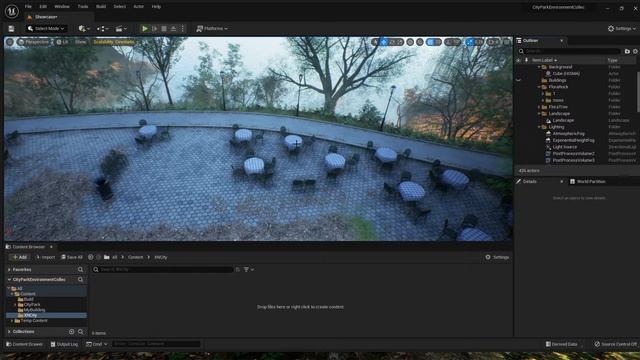This screenshot has height=360, width=640.
Task: Click Import in the Content Browser
Action: 45,257
